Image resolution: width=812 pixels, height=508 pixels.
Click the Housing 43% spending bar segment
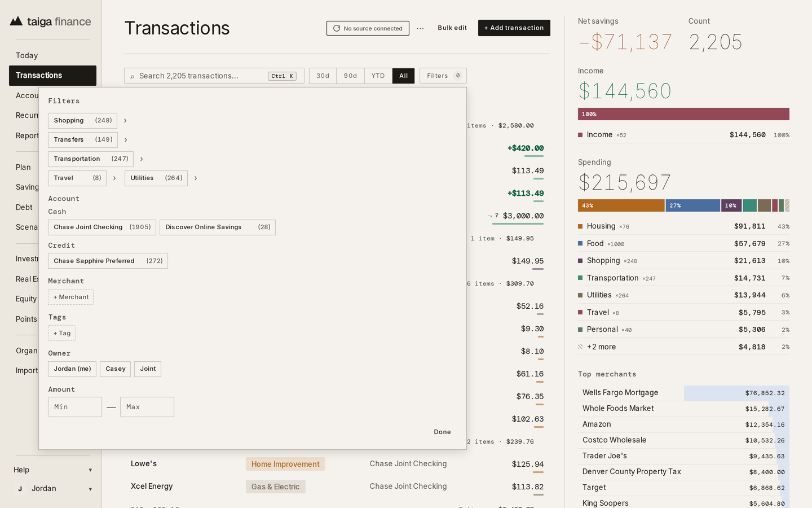pyautogui.click(x=621, y=205)
